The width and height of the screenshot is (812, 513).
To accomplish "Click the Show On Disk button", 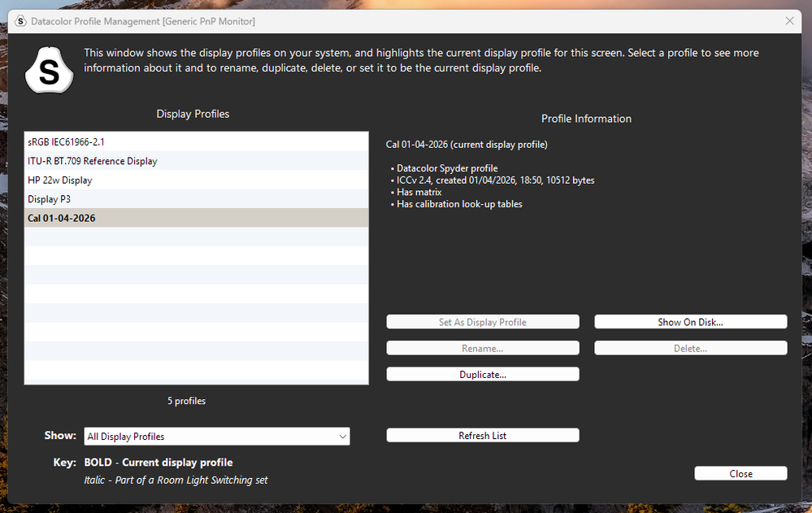I will (690, 322).
